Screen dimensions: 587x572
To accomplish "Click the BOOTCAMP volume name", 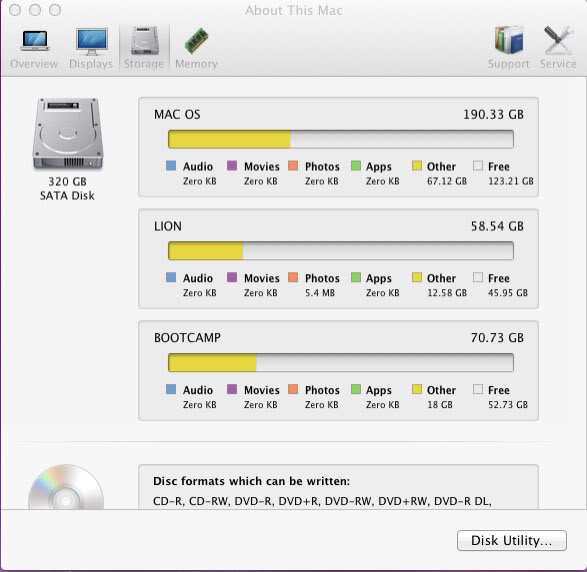I will (187, 338).
